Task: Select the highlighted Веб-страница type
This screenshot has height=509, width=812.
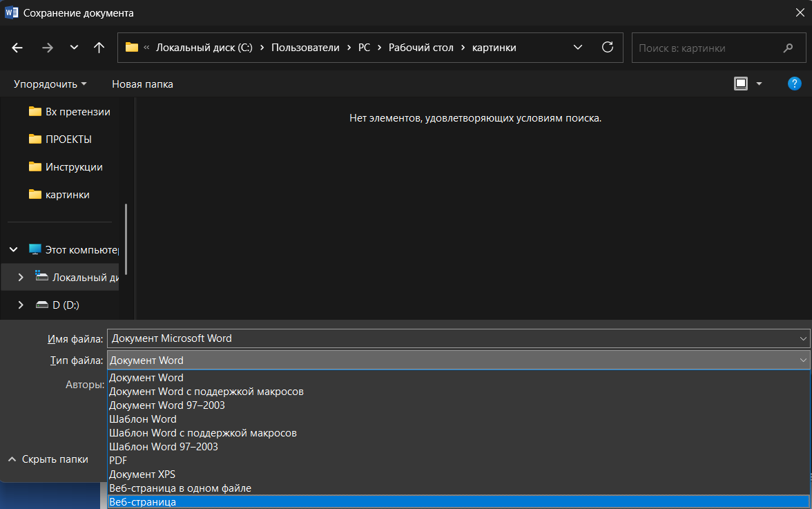Action: tap(458, 502)
